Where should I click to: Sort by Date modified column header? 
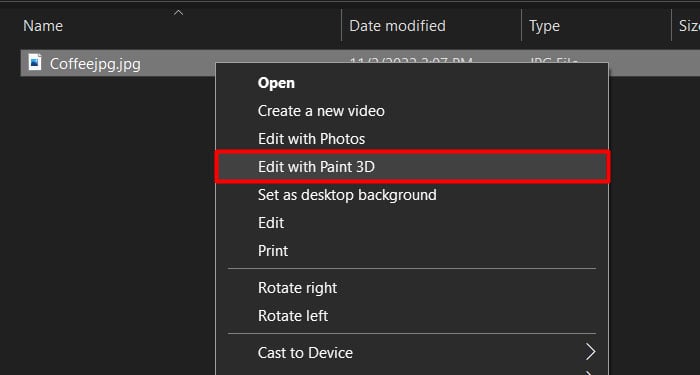(397, 26)
